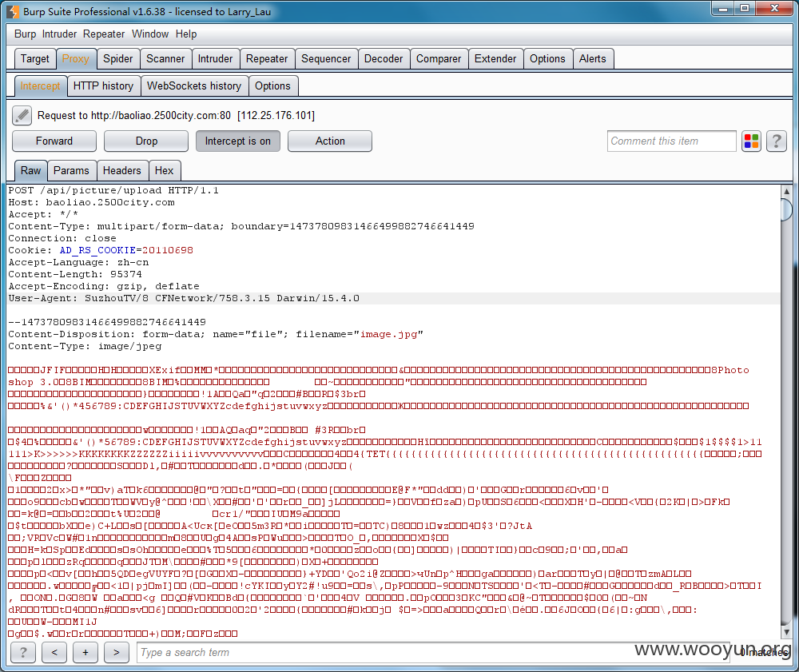Click the Accept-Language: zh-cn line
Image resolution: width=799 pixels, height=672 pixels.
[x=78, y=262]
